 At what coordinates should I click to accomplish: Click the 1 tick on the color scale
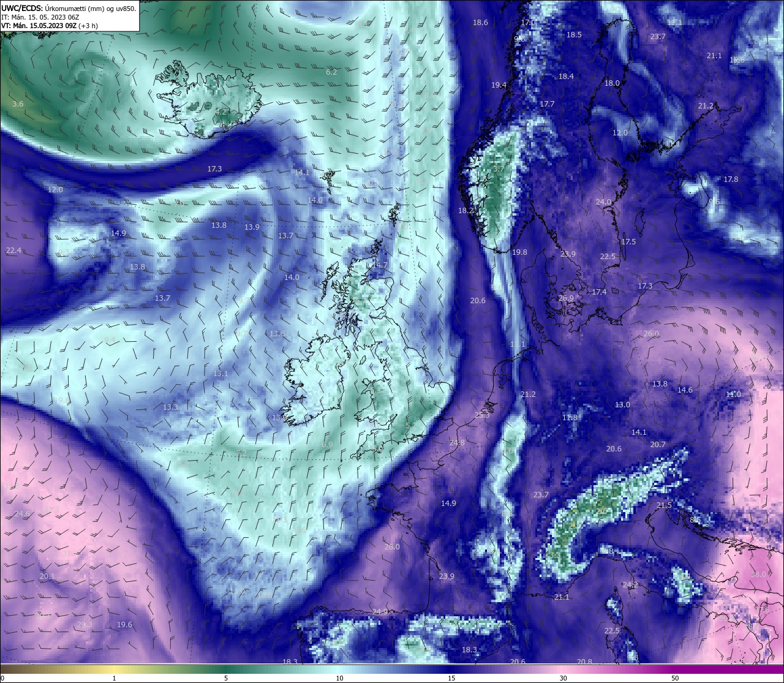[114, 678]
